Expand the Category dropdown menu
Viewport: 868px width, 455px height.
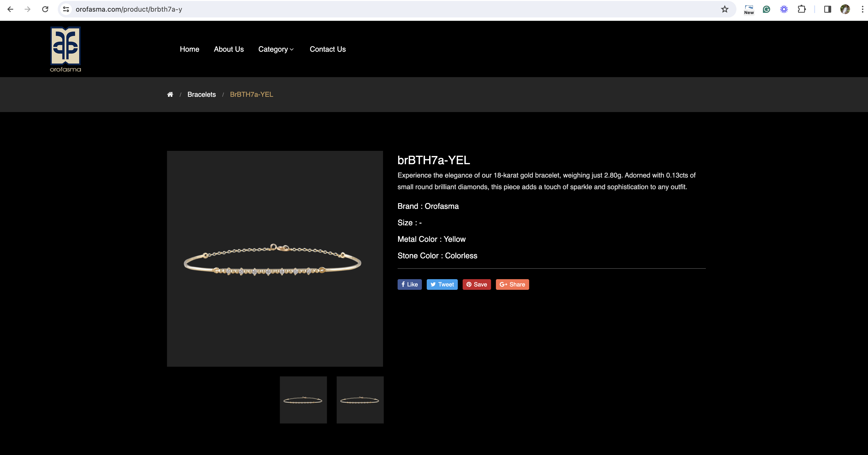[276, 49]
